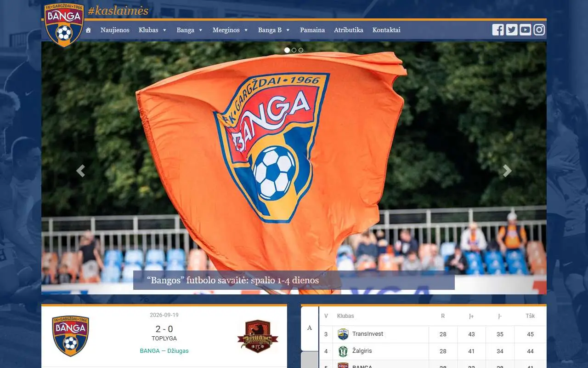Select the first slide indicator dot
Screen dimensions: 588x368
287,50
